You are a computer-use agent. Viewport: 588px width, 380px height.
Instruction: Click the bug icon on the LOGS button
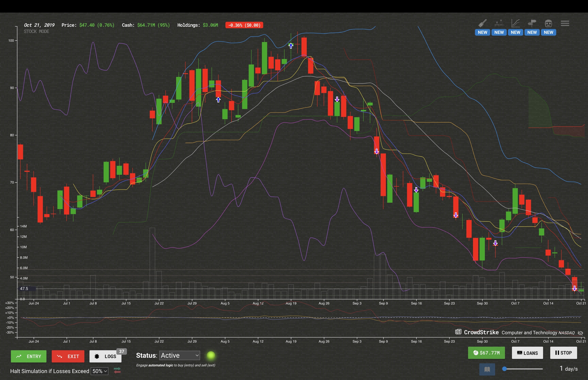click(97, 356)
